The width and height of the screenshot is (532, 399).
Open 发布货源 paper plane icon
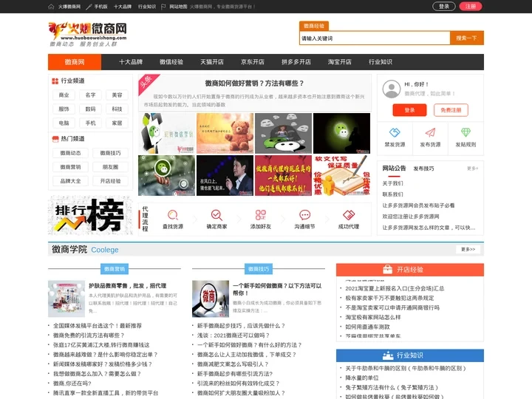click(x=430, y=132)
